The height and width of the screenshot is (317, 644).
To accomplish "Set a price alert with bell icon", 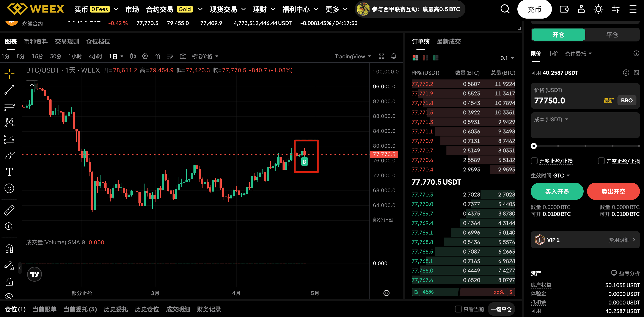I will click(394, 56).
